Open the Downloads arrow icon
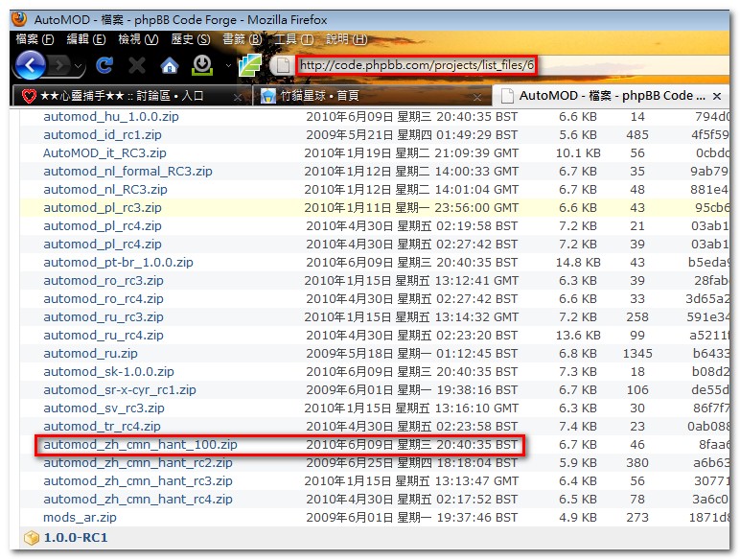Image resolution: width=740 pixels, height=560 pixels. click(202, 65)
